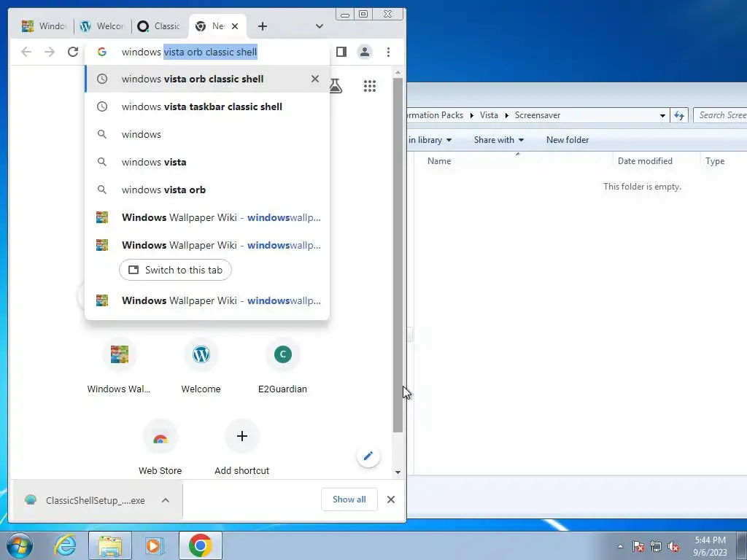The width and height of the screenshot is (747, 560).
Task: Open the tab search chevron
Action: pos(320,26)
